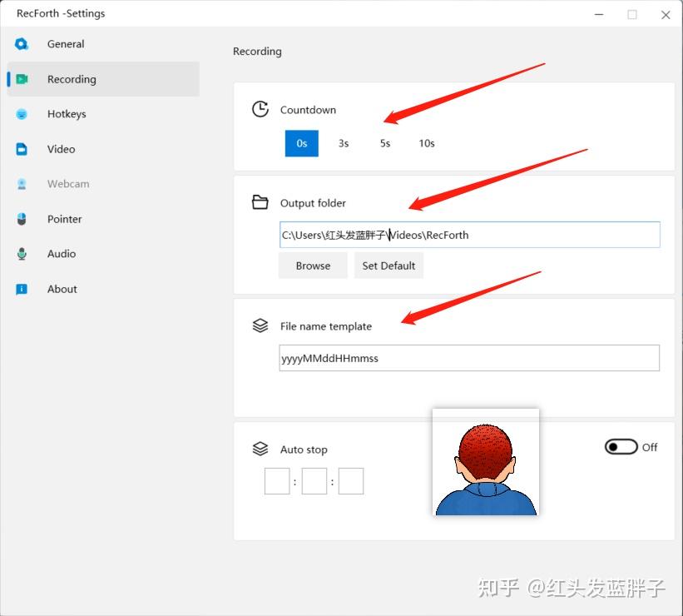The height and width of the screenshot is (616, 683).
Task: Minimize the RecForth Settings window
Action: pyautogui.click(x=599, y=14)
